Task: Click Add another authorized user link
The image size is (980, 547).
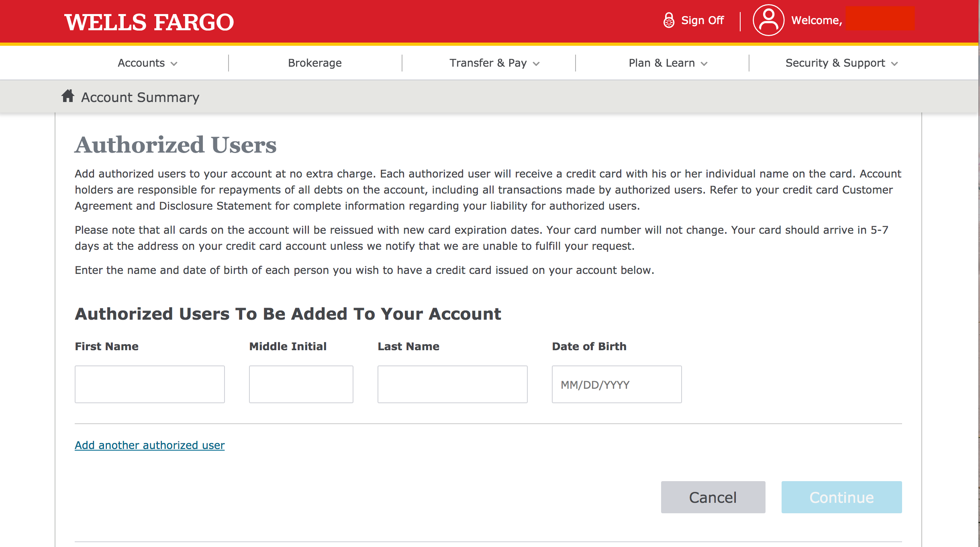Action: (x=149, y=445)
